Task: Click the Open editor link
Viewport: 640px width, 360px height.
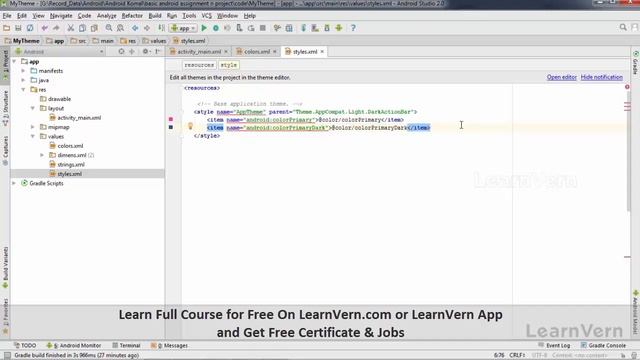Action: [x=562, y=77]
